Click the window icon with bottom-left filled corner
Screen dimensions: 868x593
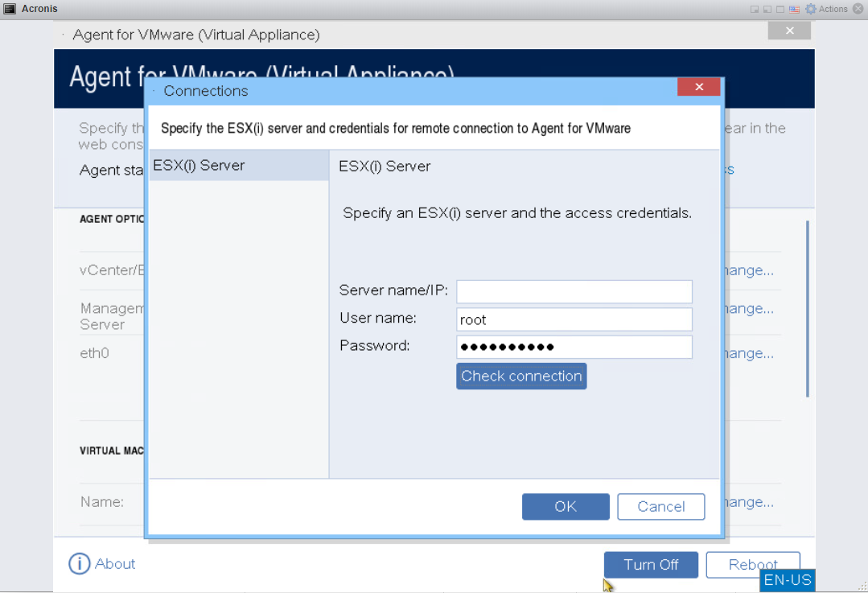(x=767, y=10)
